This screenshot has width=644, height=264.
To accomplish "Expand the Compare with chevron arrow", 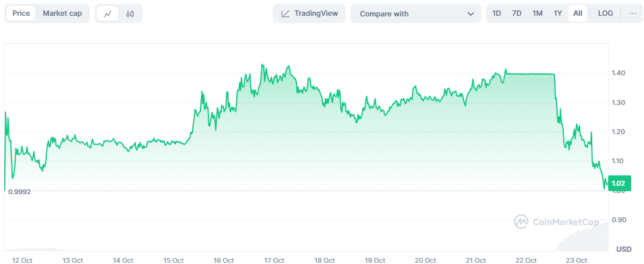I will pyautogui.click(x=471, y=13).
